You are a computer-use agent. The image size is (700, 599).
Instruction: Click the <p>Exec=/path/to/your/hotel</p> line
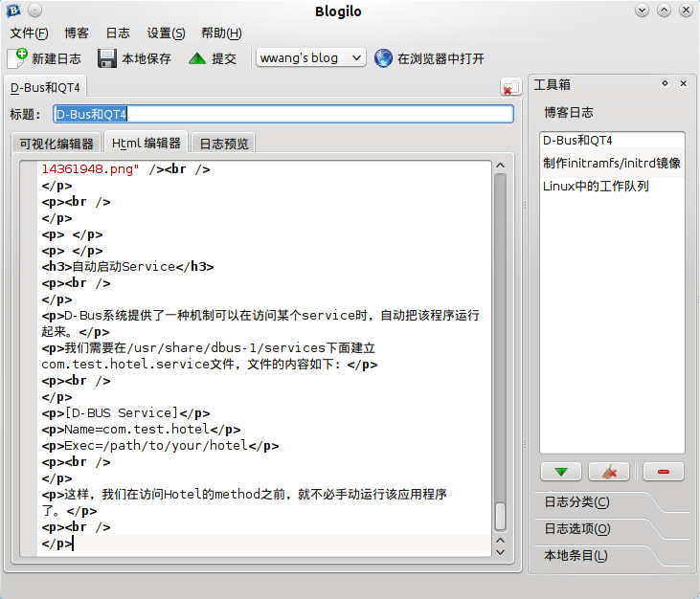coord(160,446)
